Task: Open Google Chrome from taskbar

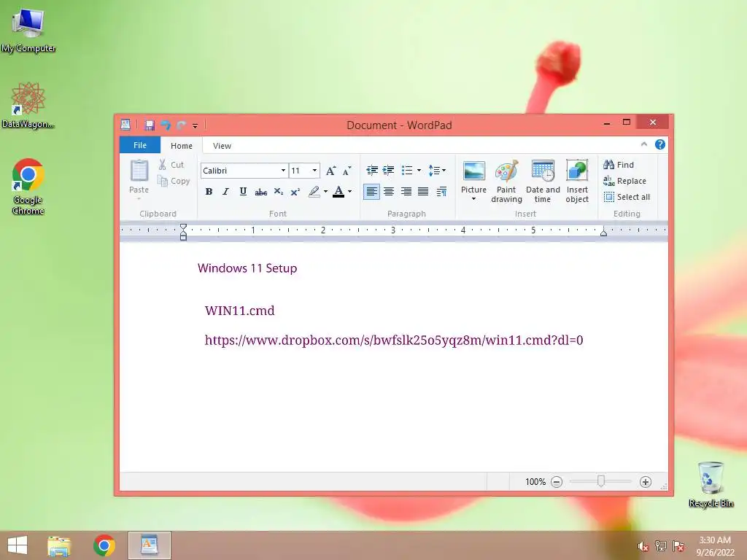Action: (104, 545)
